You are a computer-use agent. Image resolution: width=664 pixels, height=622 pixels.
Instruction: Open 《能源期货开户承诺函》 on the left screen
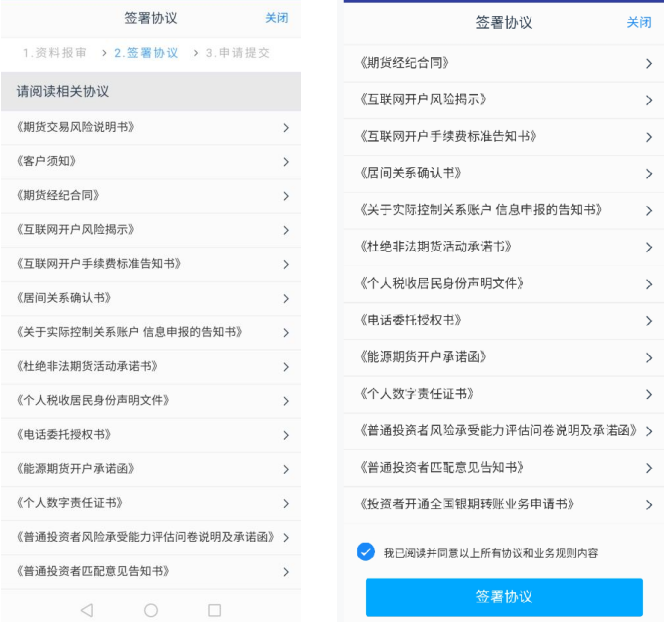[76, 468]
